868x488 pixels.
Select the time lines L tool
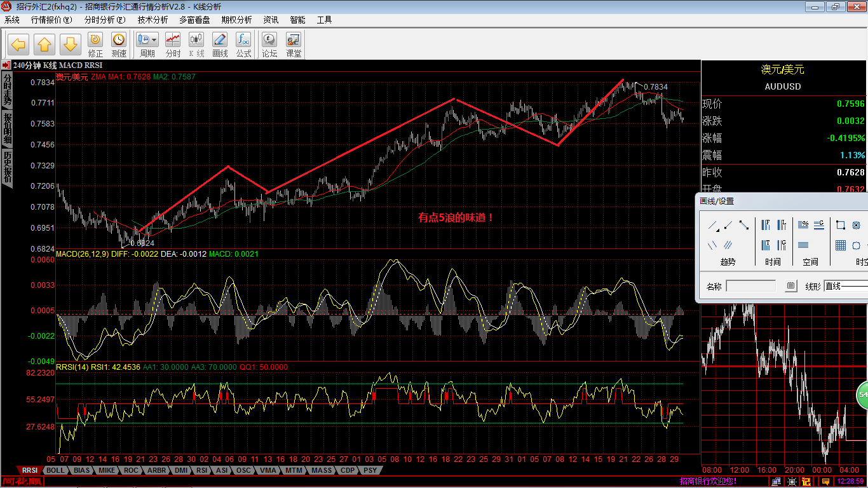tap(782, 225)
